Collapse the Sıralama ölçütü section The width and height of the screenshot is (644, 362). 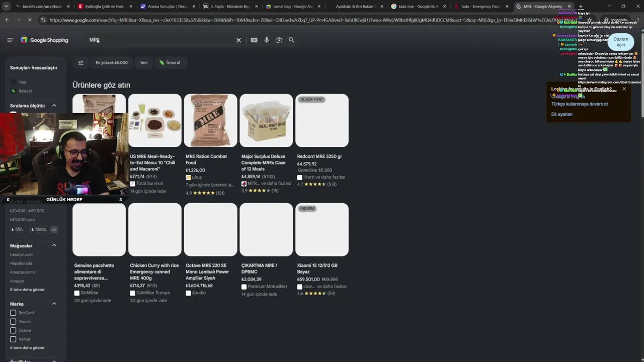point(54,106)
